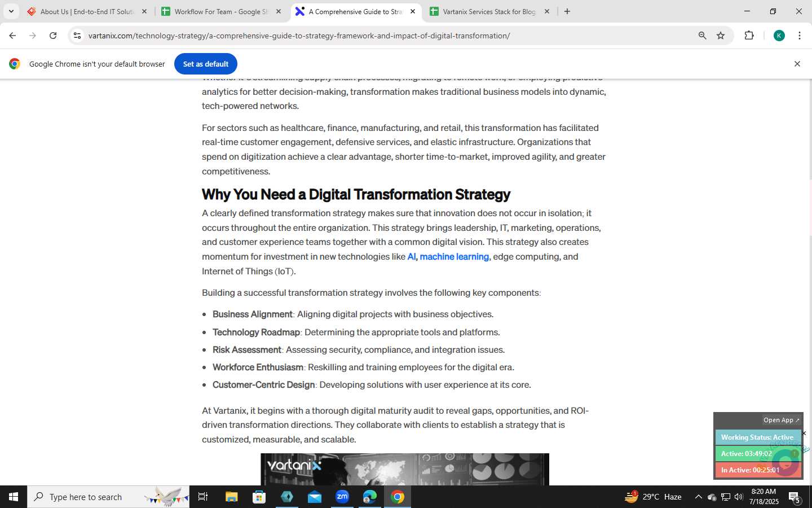Open Chrome three-dot menu

[800, 36]
